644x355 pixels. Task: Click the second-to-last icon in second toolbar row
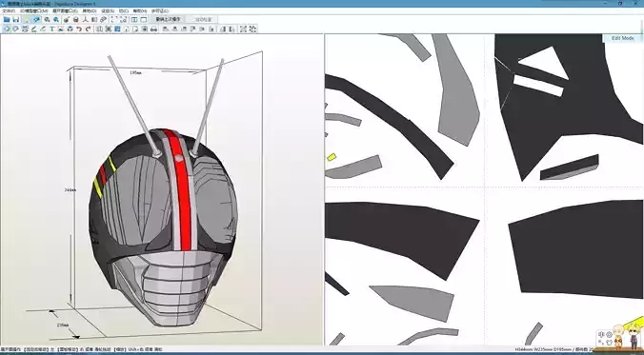(243, 30)
